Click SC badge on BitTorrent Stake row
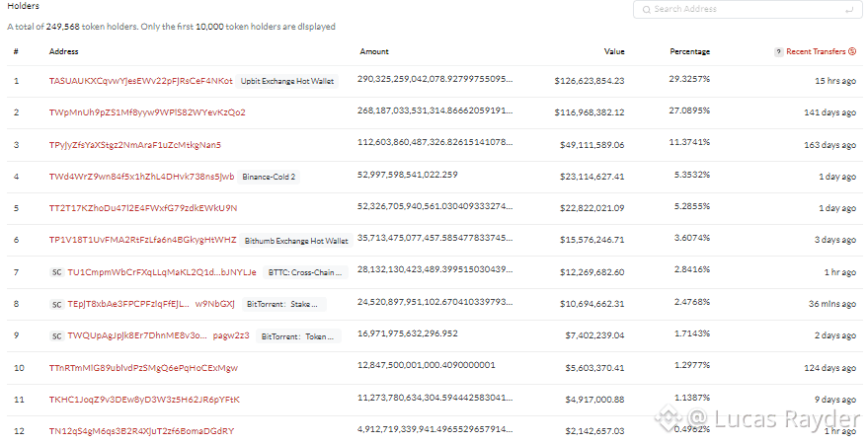Screen dimensions: 868x443 click(56, 304)
